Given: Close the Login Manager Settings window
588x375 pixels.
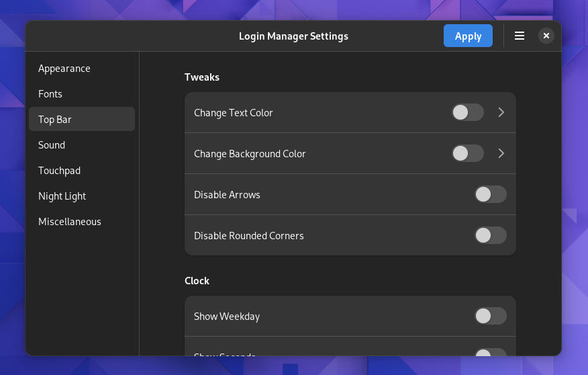Looking at the screenshot, I should coord(546,36).
